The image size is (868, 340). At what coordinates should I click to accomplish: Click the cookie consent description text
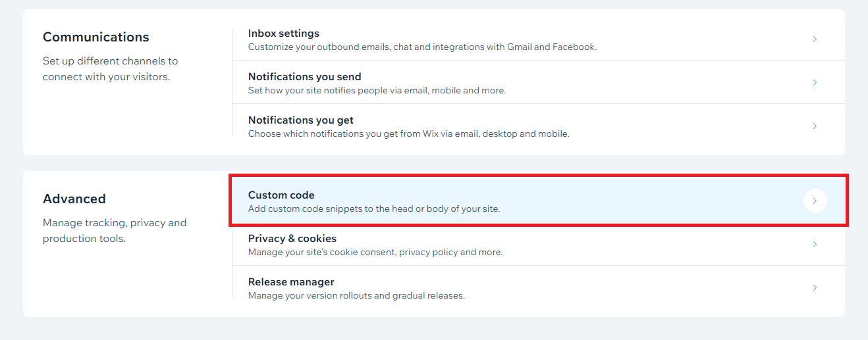375,253
